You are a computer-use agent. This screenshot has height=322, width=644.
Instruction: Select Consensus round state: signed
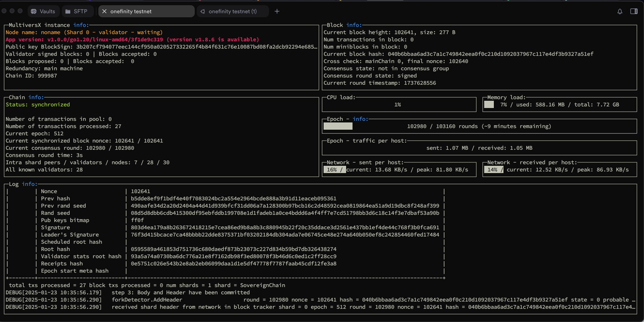tap(370, 76)
